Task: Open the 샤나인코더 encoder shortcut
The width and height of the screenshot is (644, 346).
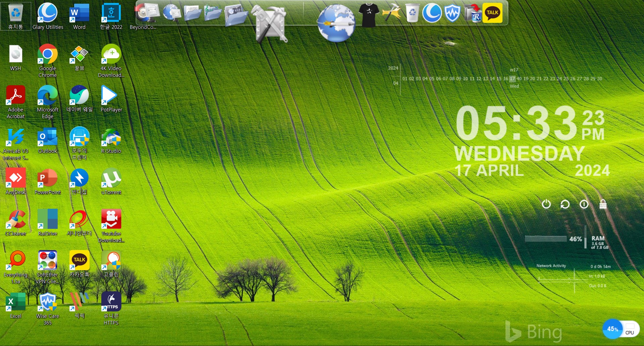Action: tap(79, 223)
